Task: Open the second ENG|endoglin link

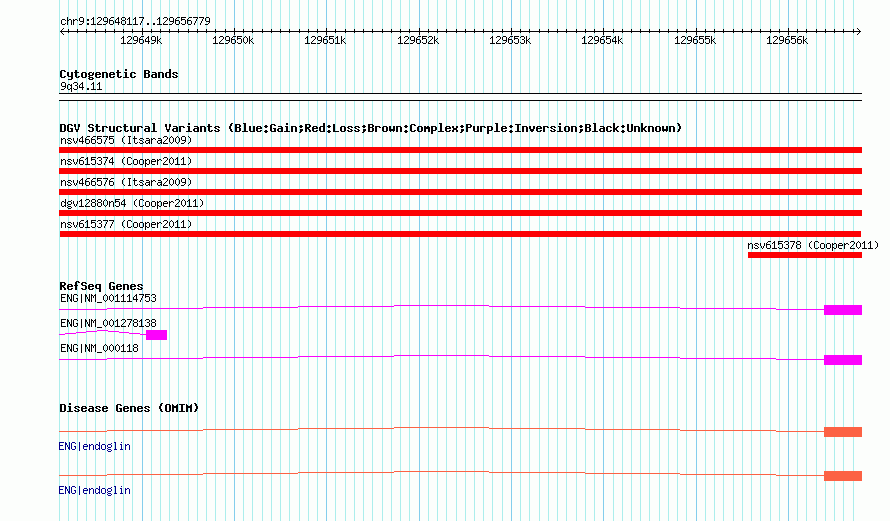Action: [94, 490]
